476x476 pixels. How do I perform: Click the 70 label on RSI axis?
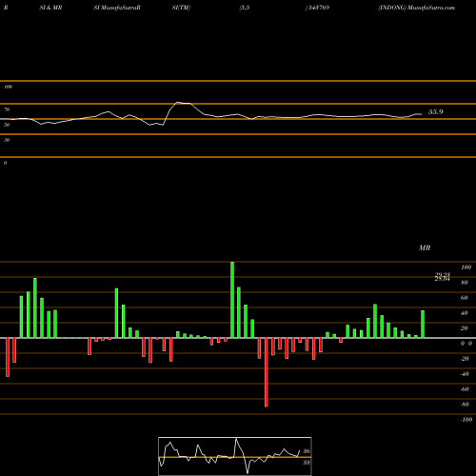pos(7,109)
